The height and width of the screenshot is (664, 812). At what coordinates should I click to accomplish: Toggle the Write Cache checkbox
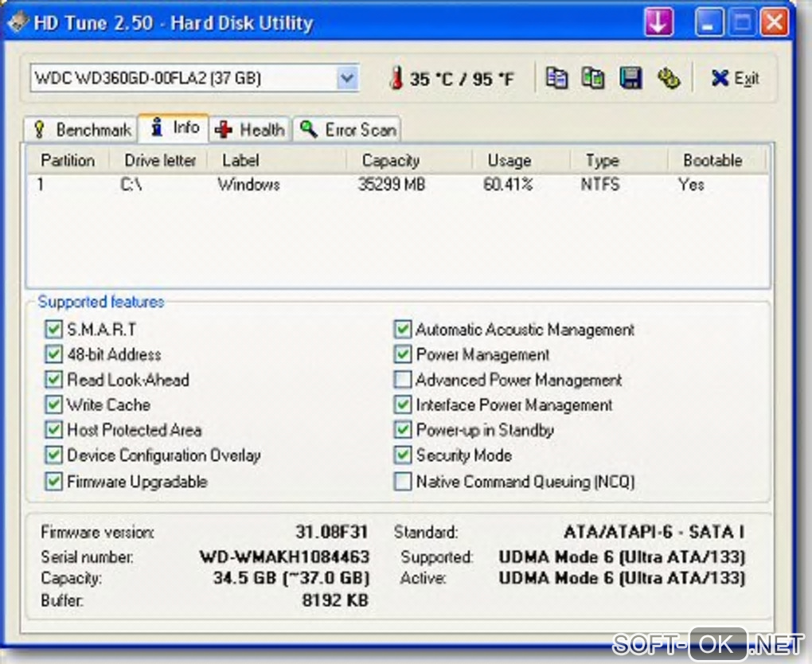[x=53, y=405]
